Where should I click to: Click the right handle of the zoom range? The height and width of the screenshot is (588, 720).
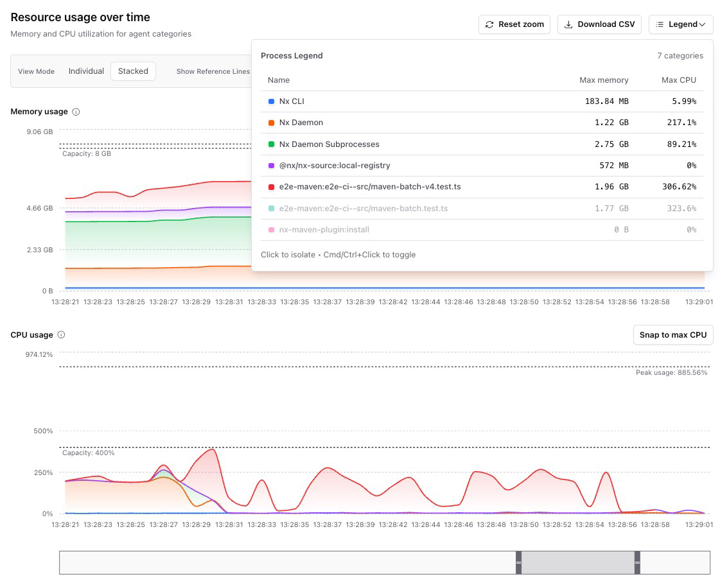click(x=637, y=562)
